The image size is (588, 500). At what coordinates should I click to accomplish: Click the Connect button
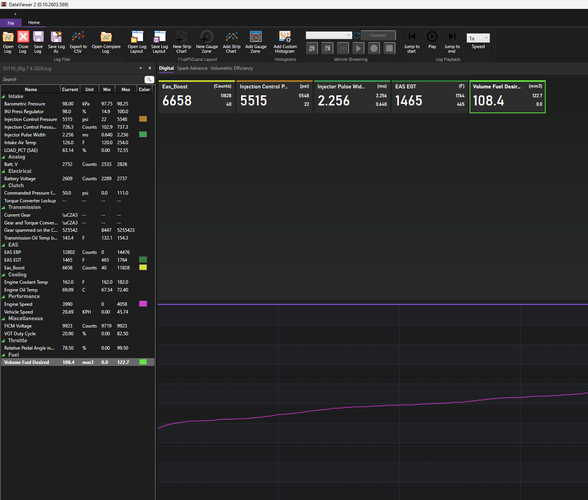378,35
